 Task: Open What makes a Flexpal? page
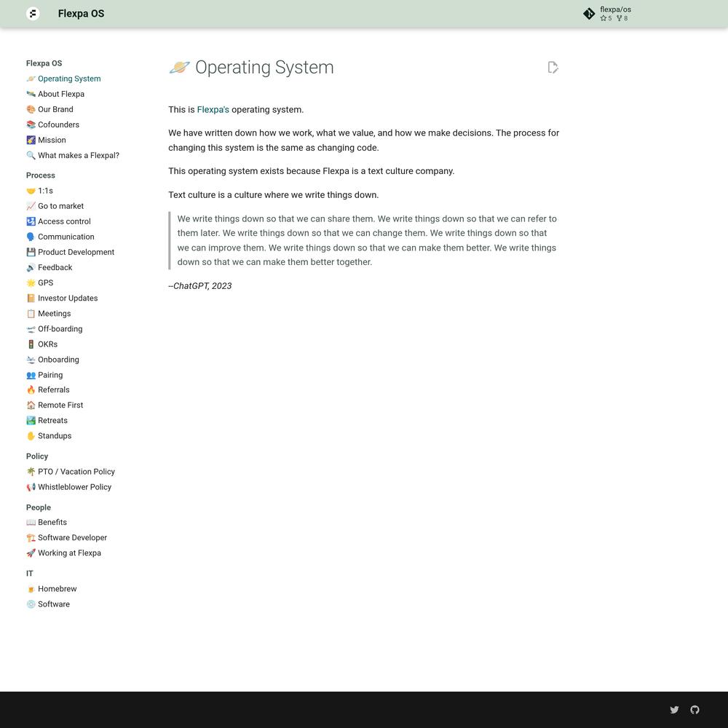73,155
